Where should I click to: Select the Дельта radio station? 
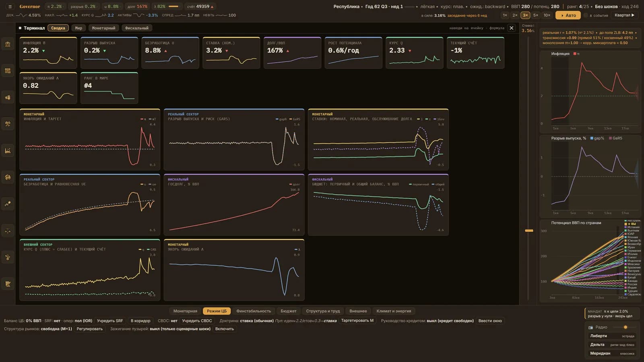[612, 345]
